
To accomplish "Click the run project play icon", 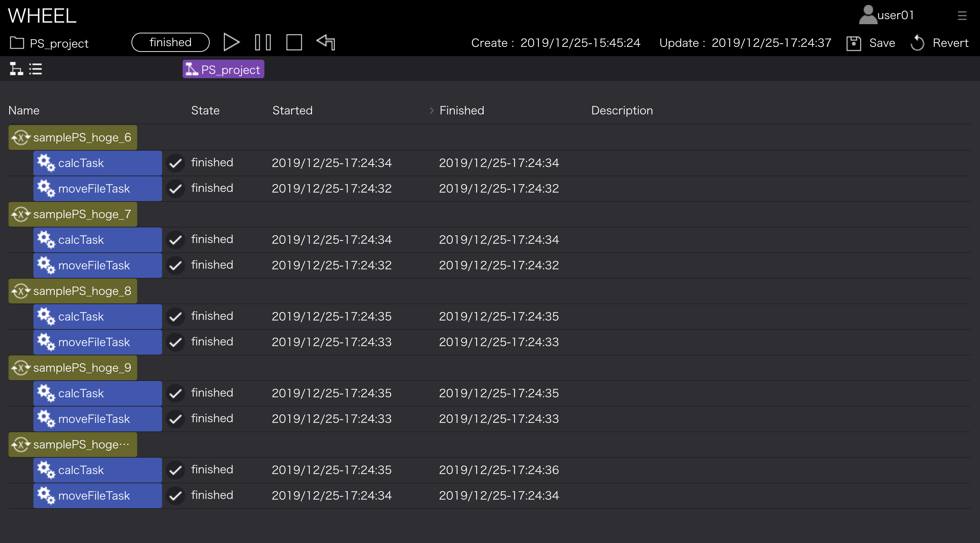I will 231,42.
